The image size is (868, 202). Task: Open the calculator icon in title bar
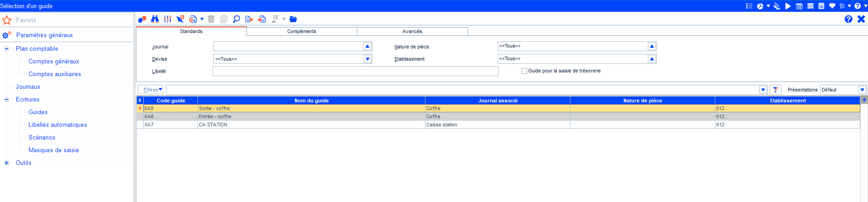pos(821,6)
